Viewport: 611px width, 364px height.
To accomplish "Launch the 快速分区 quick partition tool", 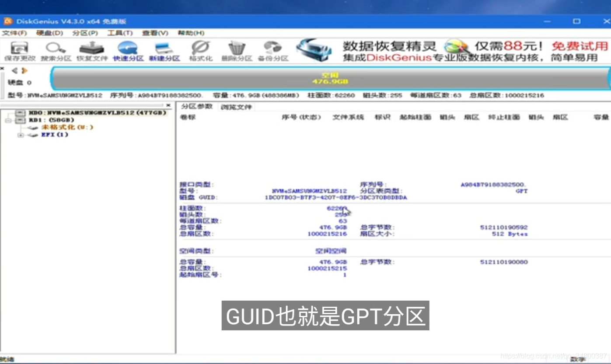I will click(x=128, y=51).
